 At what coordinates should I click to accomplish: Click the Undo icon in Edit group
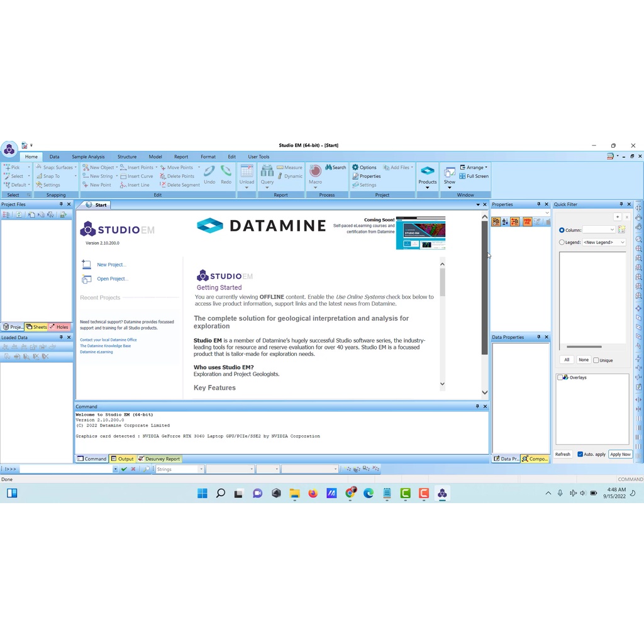click(209, 171)
